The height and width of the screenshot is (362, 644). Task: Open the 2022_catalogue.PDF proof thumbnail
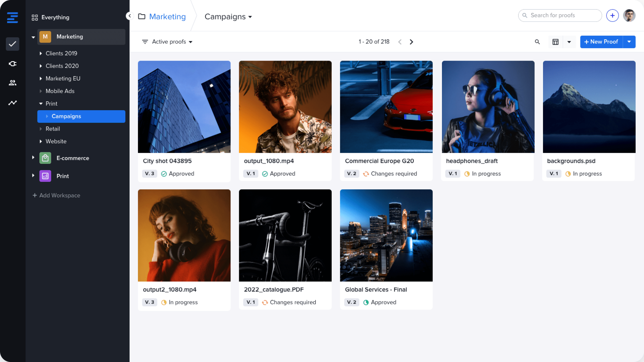[x=285, y=235]
